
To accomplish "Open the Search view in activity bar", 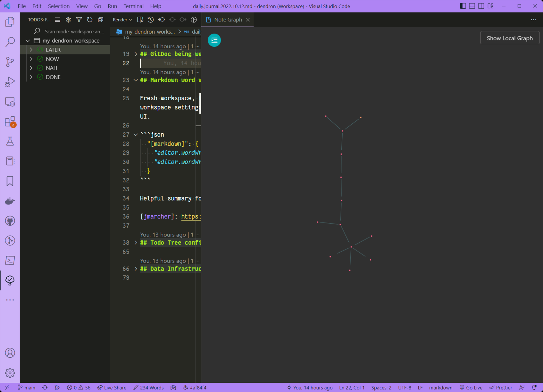I will (10, 42).
